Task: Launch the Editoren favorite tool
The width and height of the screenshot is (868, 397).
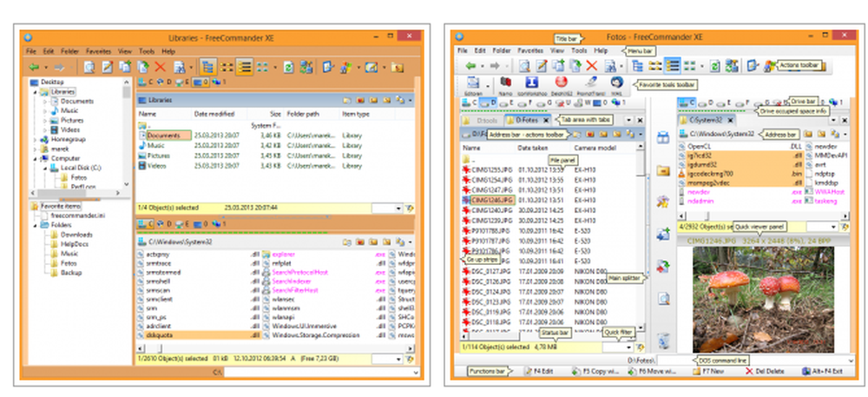Action: click(x=474, y=84)
